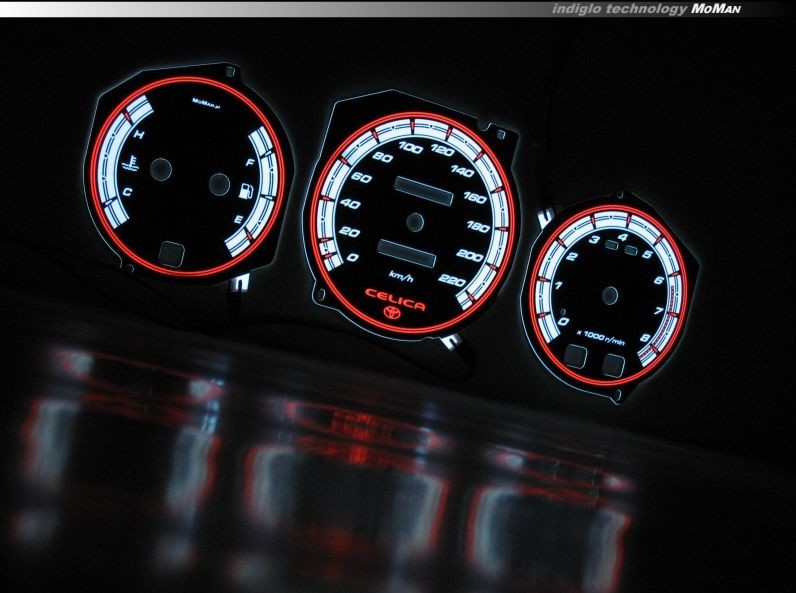Click the coolant temperature icon on left gauge
The width and height of the screenshot is (796, 593).
[132, 164]
